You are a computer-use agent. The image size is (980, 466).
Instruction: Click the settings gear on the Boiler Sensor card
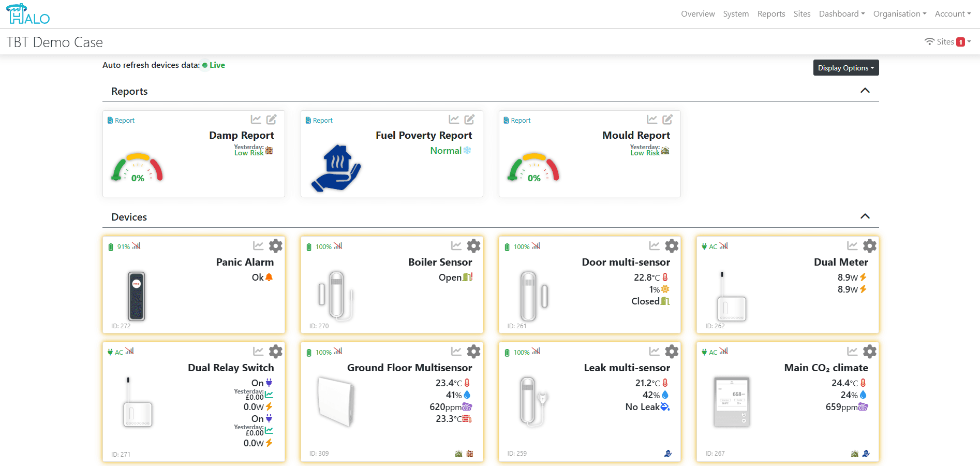click(x=473, y=245)
